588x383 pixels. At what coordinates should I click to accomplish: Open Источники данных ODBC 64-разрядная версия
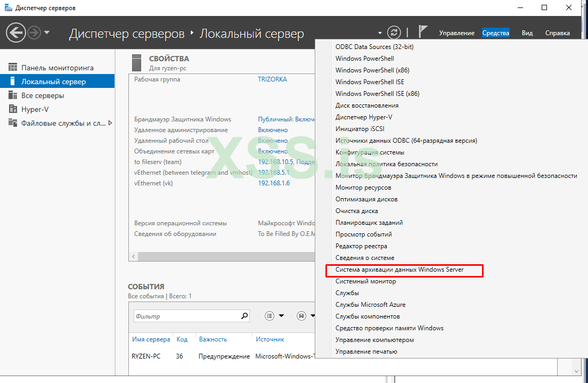click(406, 141)
